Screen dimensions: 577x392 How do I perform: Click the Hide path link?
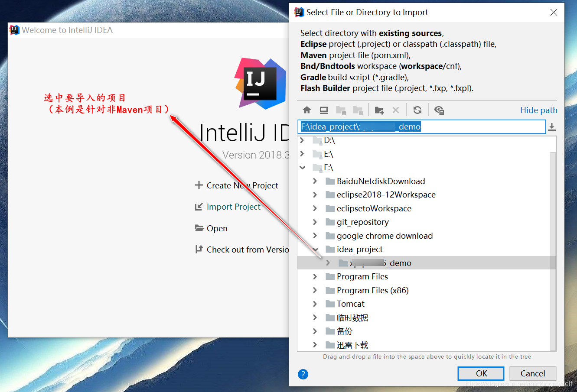click(538, 110)
